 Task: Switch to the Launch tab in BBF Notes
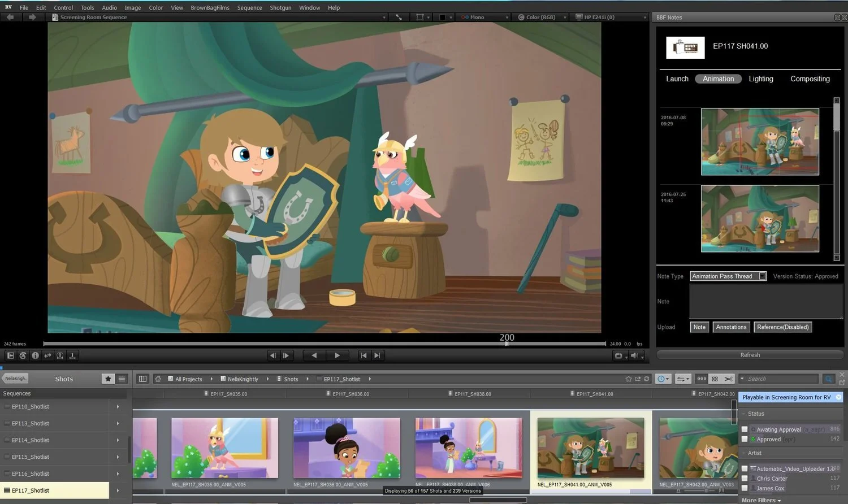click(677, 79)
